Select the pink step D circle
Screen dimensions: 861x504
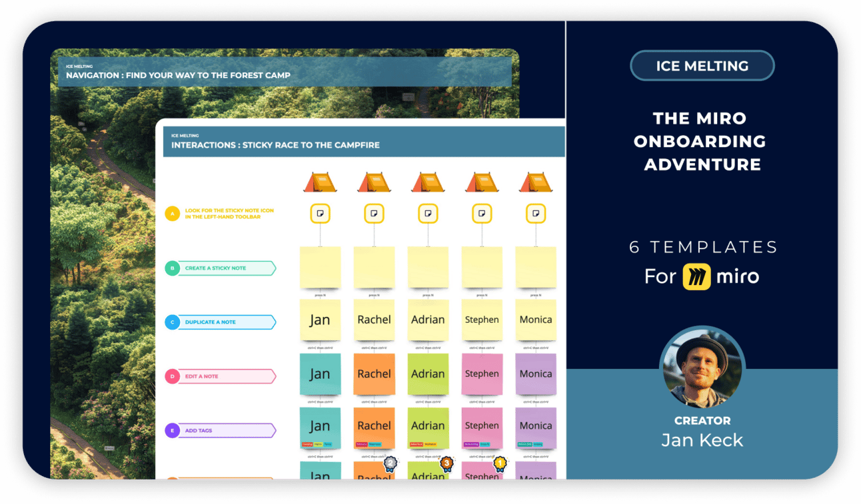(173, 376)
